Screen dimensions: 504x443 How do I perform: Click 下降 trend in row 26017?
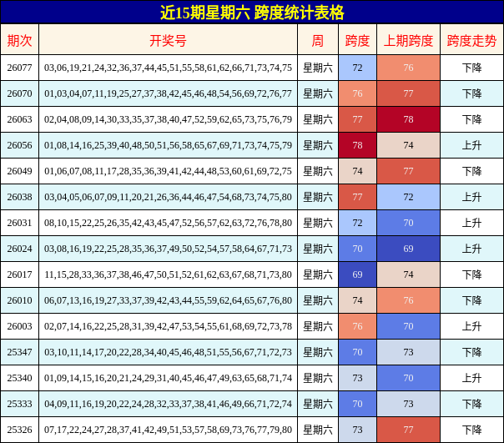[x=471, y=274]
